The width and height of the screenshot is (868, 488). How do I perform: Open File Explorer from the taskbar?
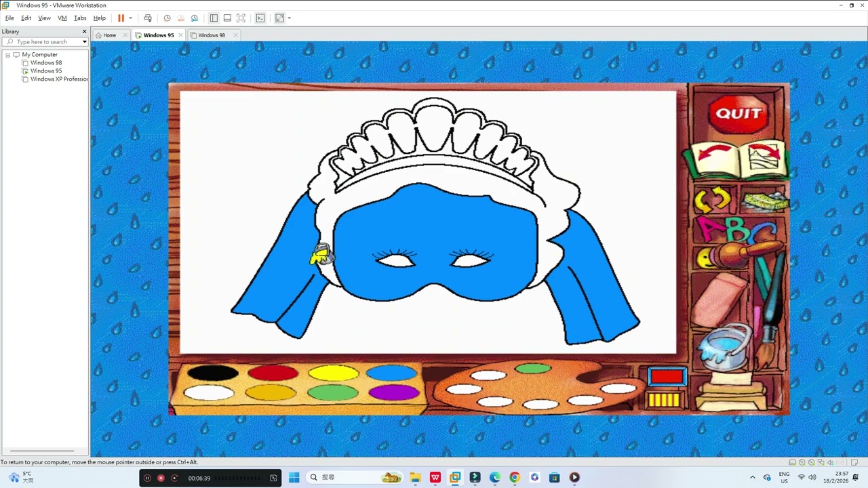[x=415, y=478]
